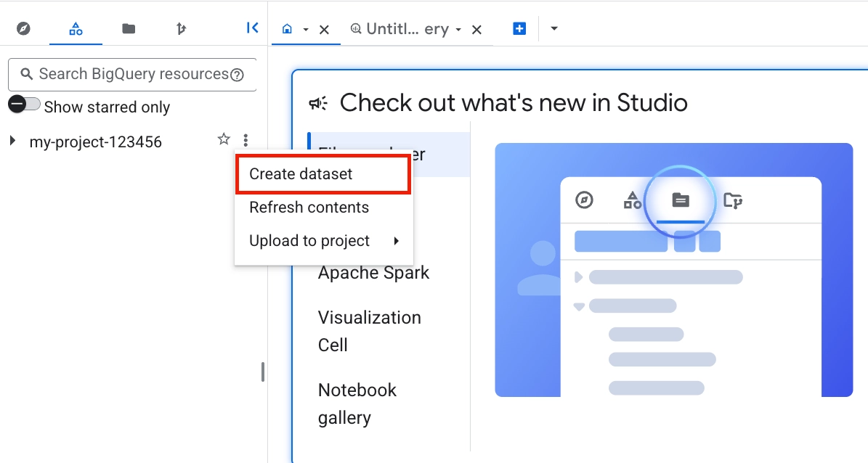Select Notebook gallery in what's new list
This screenshot has width=868, height=463.
[x=357, y=403]
